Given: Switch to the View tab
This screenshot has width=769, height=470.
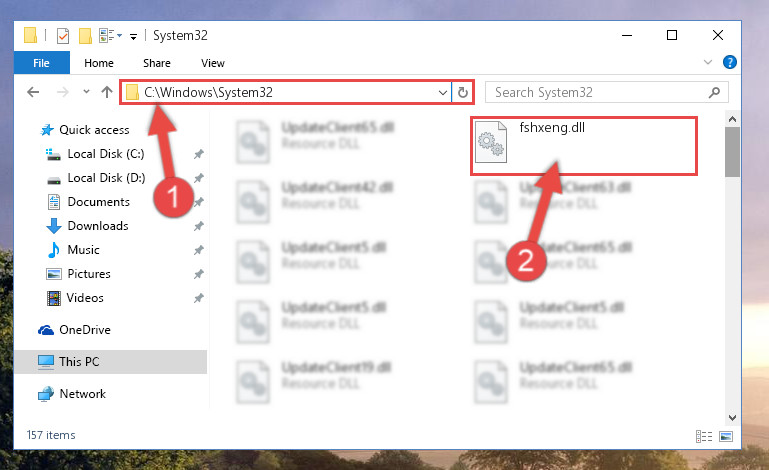Looking at the screenshot, I should [213, 63].
